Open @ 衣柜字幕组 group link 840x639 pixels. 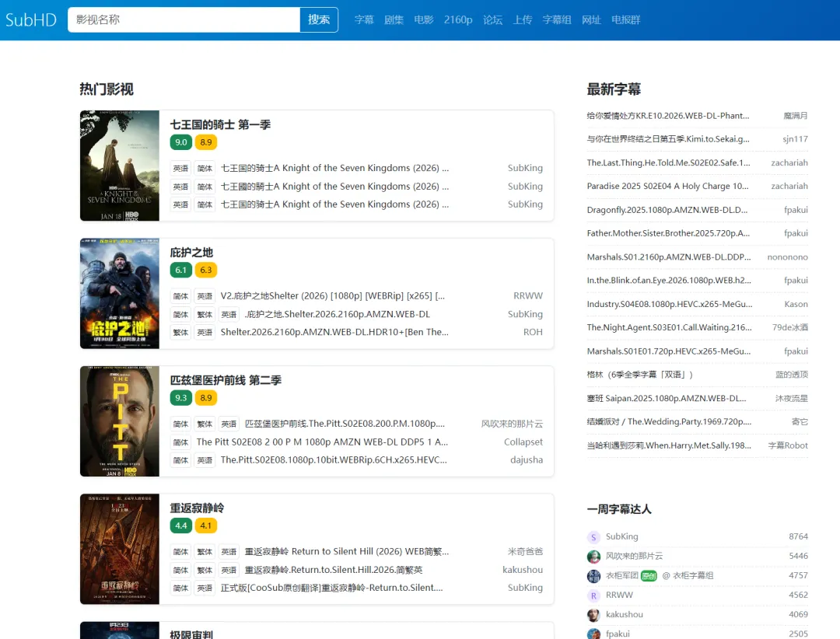pyautogui.click(x=688, y=576)
